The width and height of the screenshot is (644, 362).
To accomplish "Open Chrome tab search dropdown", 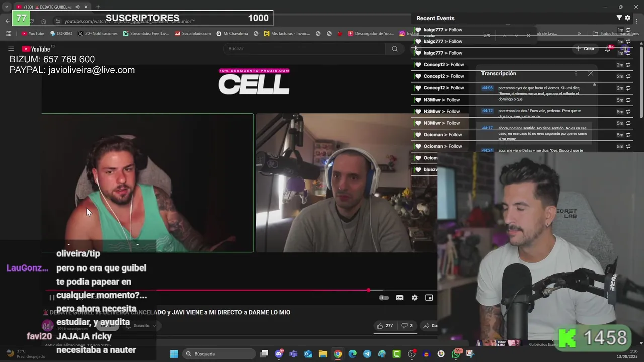I will [6, 7].
